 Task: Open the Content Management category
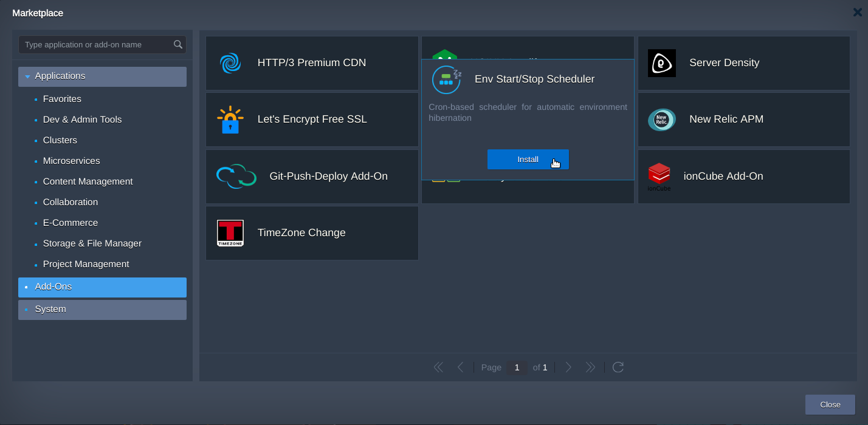(88, 182)
